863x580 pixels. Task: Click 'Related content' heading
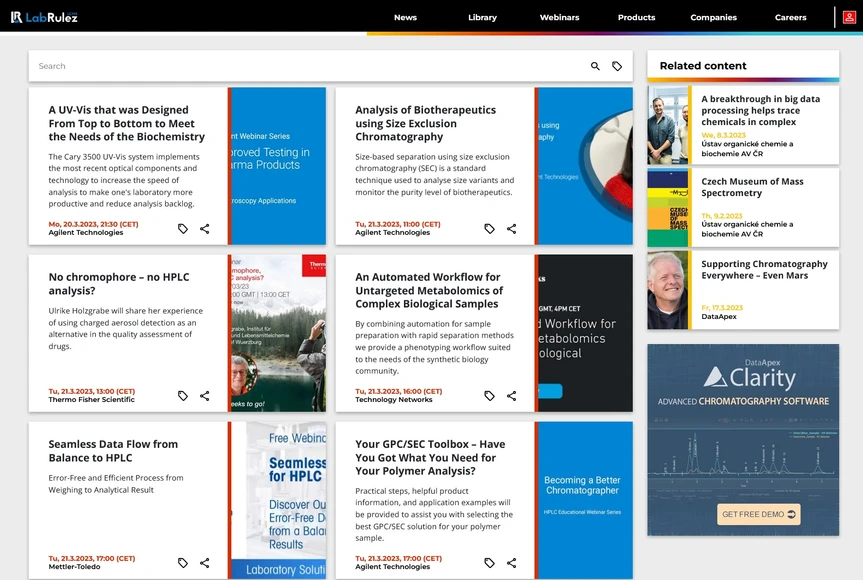point(703,65)
